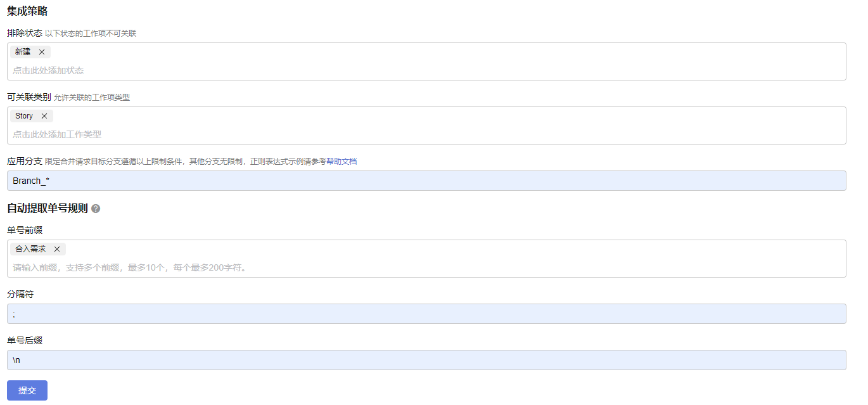Select the 新建 tag chip

pos(23,52)
